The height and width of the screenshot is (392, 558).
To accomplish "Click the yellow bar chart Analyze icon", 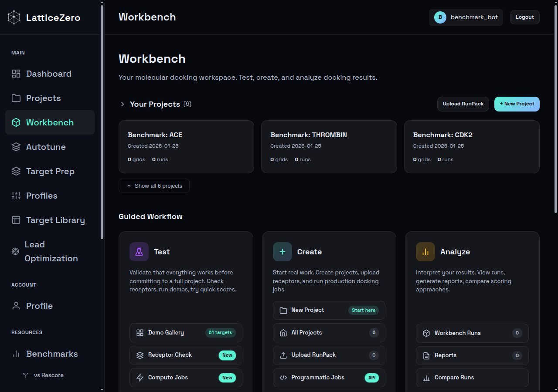I will tap(425, 252).
